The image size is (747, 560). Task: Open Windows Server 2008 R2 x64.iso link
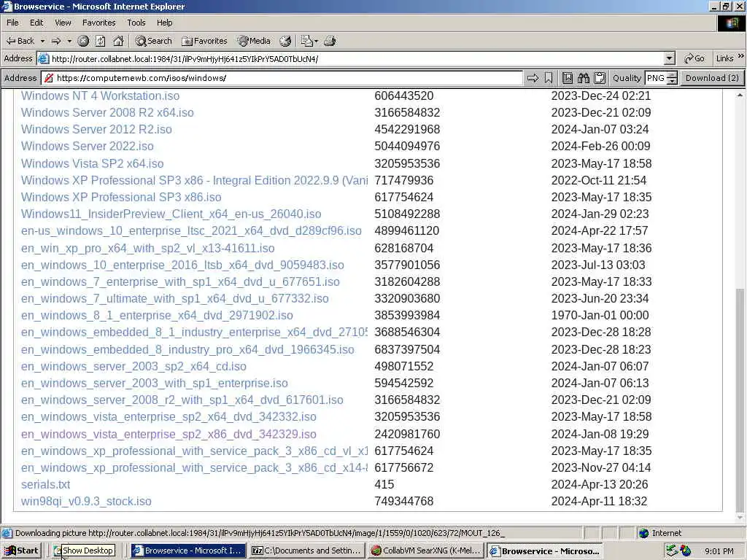(x=107, y=112)
